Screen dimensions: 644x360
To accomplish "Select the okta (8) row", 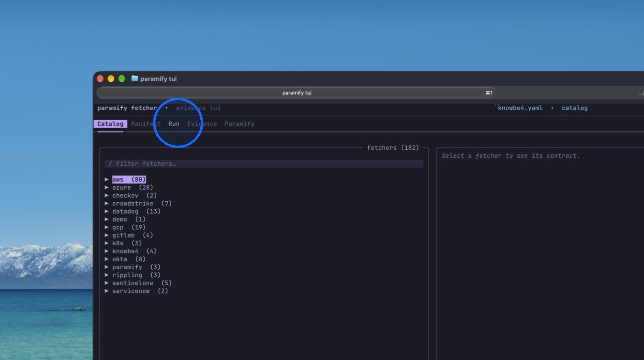I will (129, 259).
